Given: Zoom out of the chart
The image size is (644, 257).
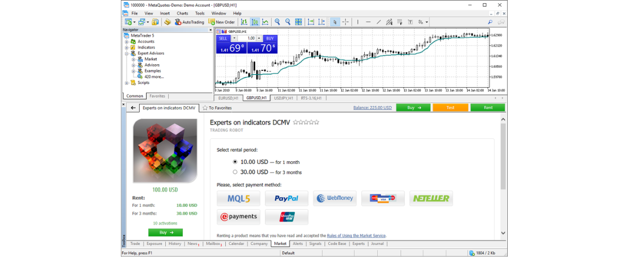Looking at the screenshot, I should click(288, 22).
